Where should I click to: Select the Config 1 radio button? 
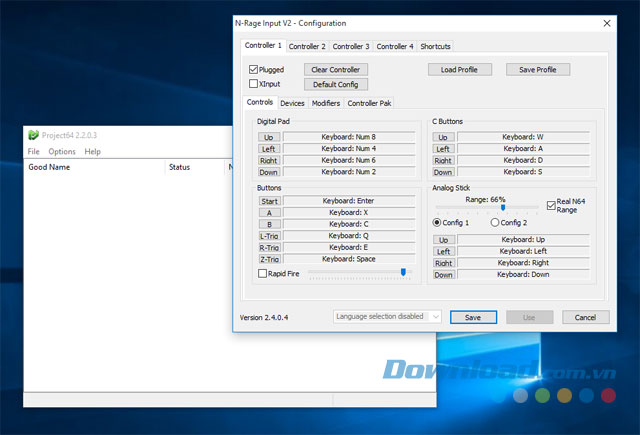point(437,222)
